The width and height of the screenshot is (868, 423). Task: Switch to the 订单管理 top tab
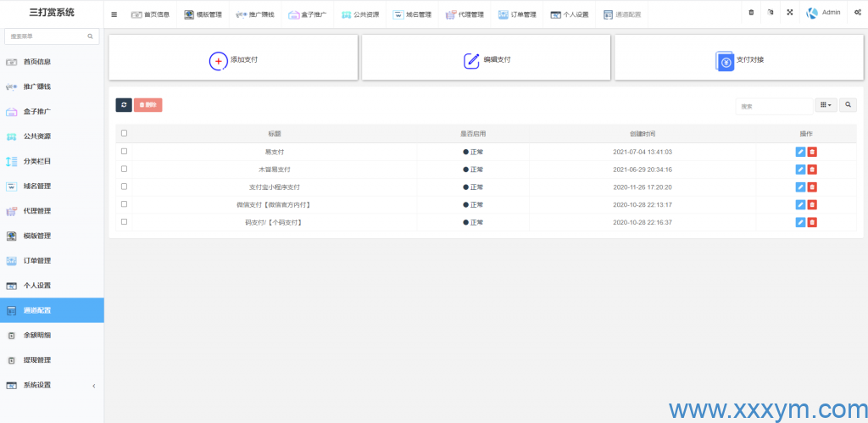click(x=517, y=14)
